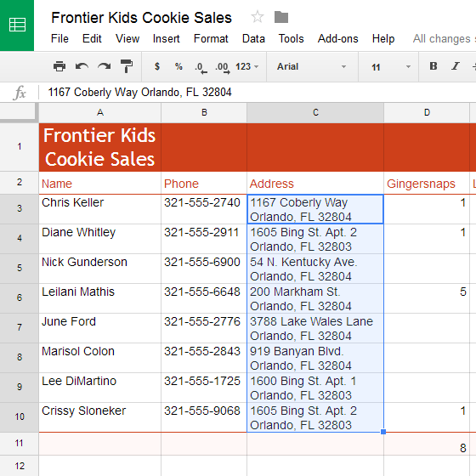476x476 pixels.
Task: Select column C header
Action: (315, 112)
